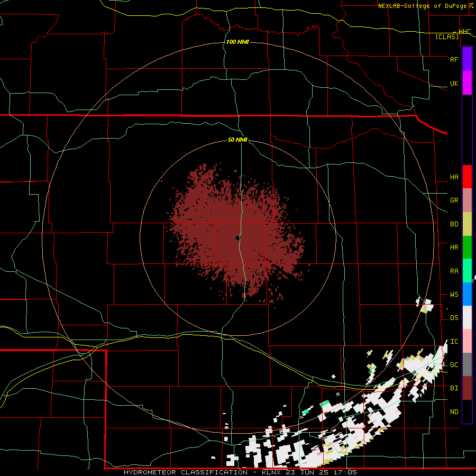Pick the HR dark green legend swatch
The image size is (476, 476).
(467, 248)
